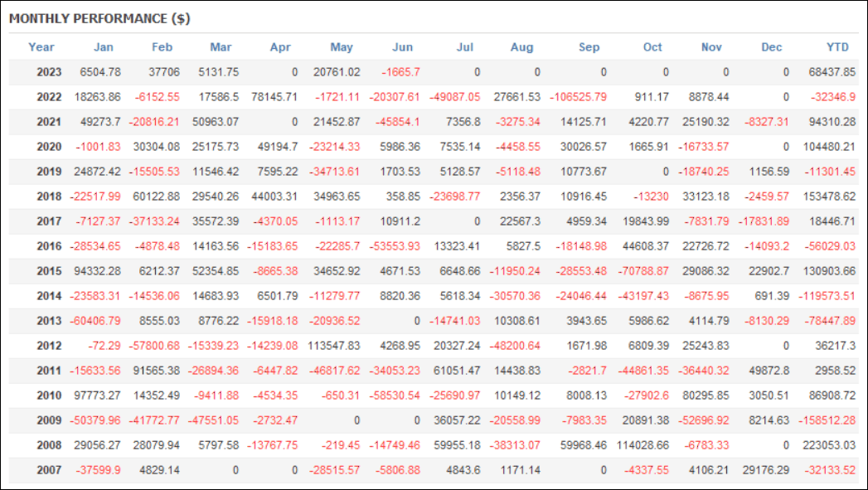The image size is (868, 490).
Task: Click the Dec column header
Action: (772, 47)
